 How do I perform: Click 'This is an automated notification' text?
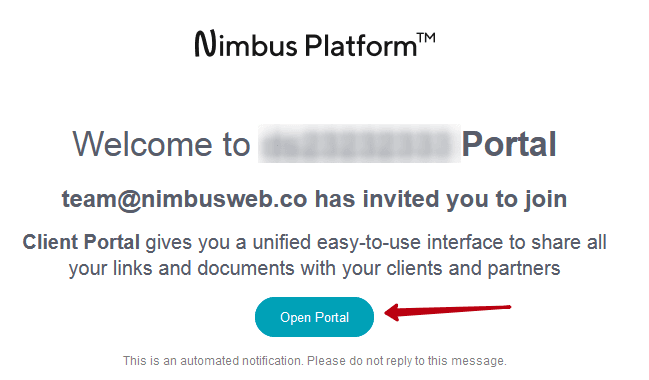pyautogui.click(x=214, y=361)
